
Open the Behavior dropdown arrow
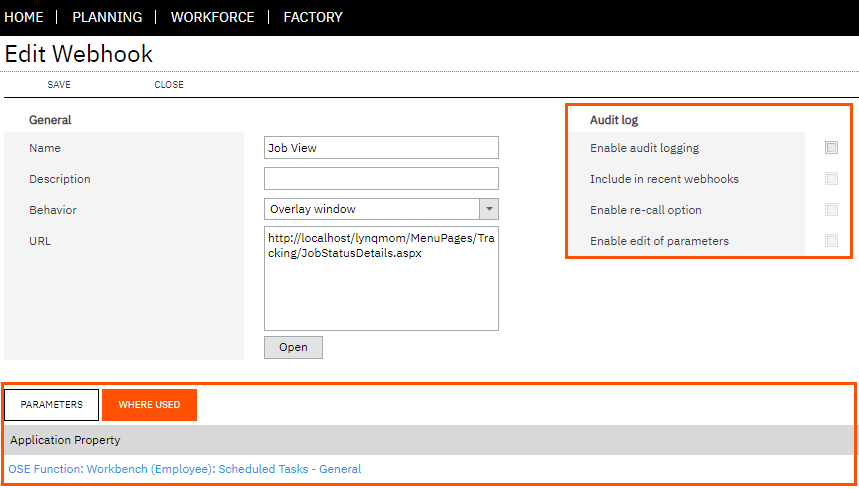(x=489, y=209)
